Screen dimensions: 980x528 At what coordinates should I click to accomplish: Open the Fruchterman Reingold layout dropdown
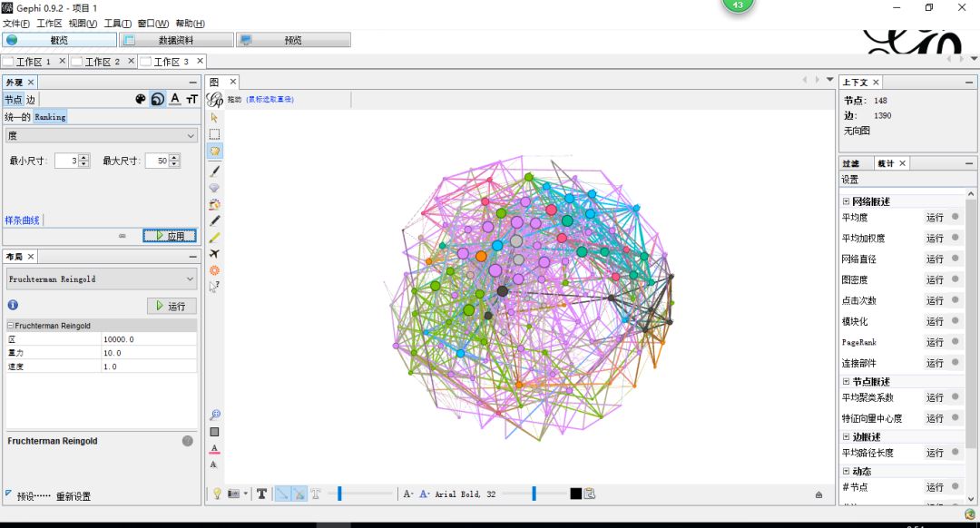[102, 279]
